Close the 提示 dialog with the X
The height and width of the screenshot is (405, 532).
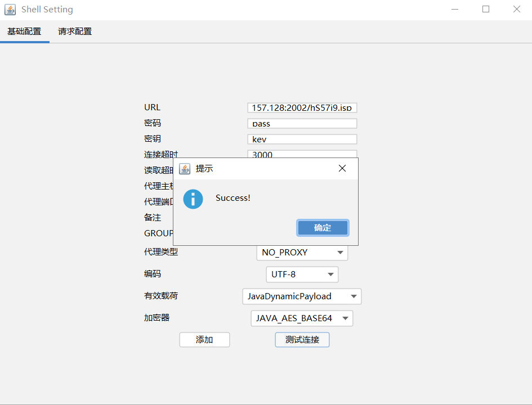(x=342, y=168)
